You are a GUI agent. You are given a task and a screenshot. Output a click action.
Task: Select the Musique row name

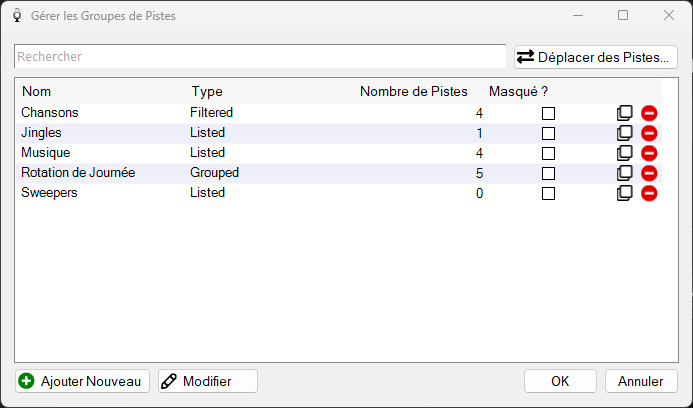click(x=46, y=153)
